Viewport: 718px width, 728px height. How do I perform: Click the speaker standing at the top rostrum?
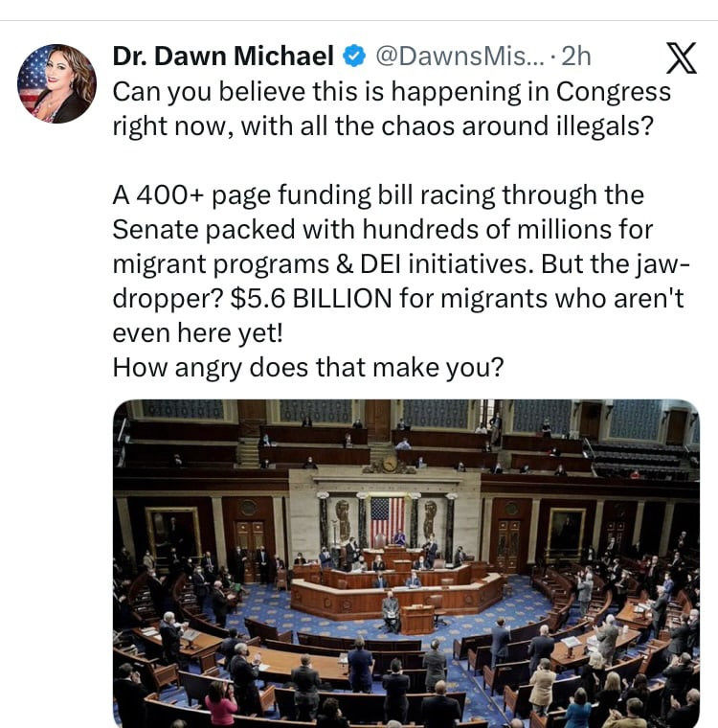(x=399, y=537)
